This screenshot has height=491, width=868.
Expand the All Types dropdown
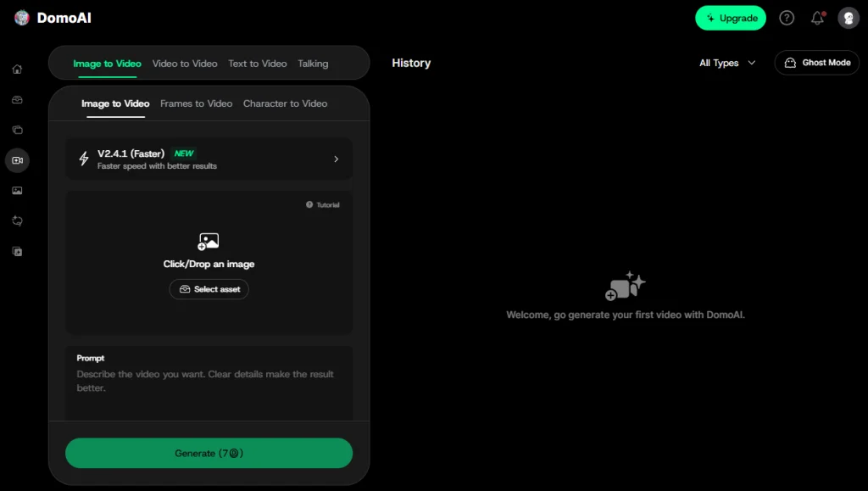(726, 63)
